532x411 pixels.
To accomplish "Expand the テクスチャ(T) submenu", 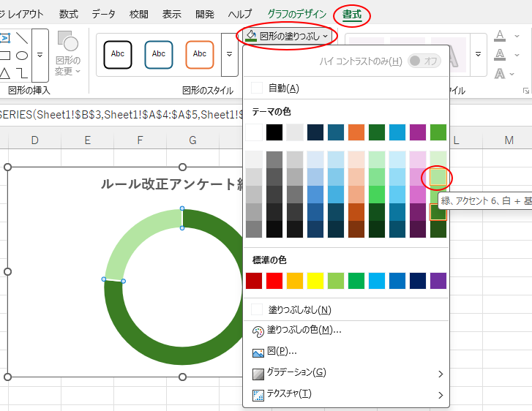I will point(346,394).
